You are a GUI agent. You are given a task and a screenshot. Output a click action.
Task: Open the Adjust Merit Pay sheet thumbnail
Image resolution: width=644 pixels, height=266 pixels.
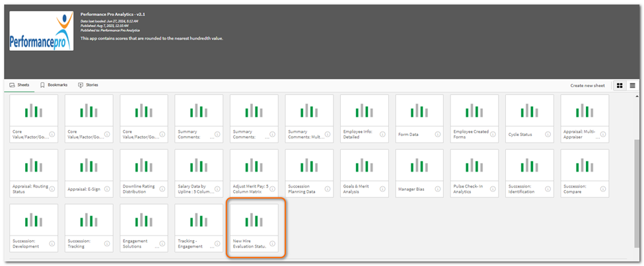tap(254, 166)
